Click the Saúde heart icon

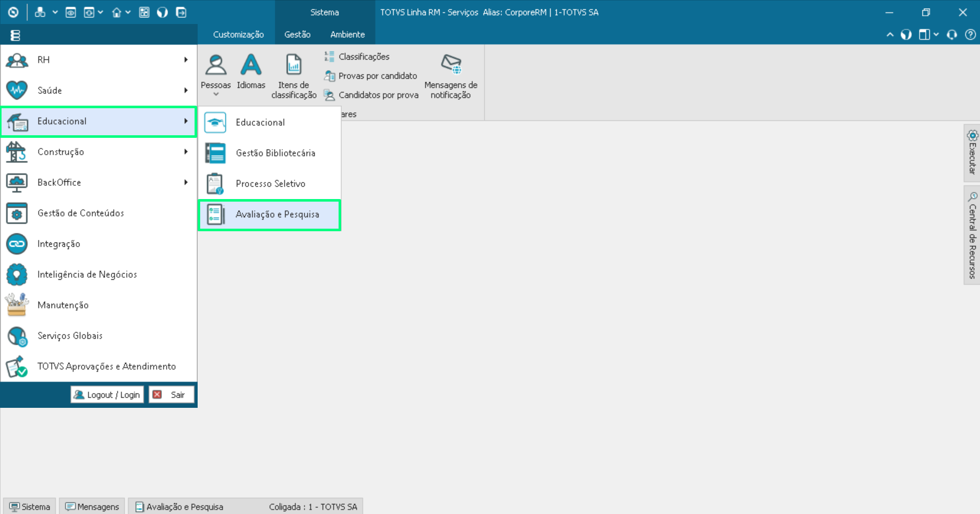[x=17, y=90]
